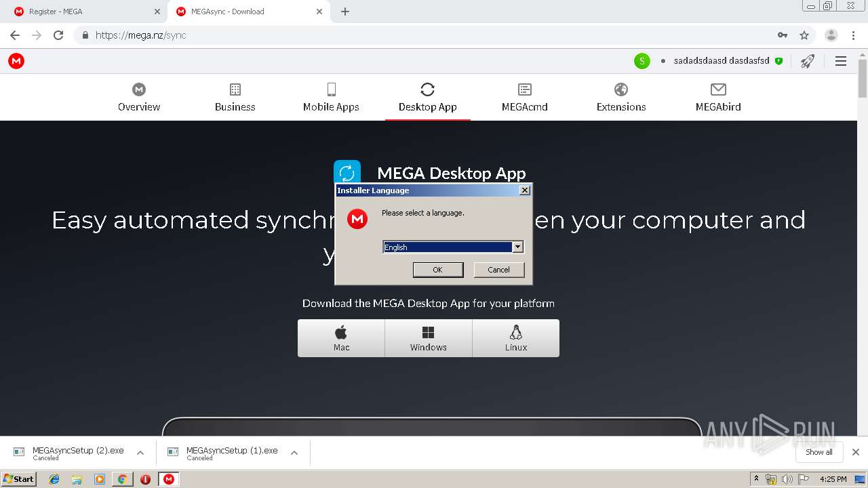Open the Windows Start menu
868x488 pixels.
point(18,479)
